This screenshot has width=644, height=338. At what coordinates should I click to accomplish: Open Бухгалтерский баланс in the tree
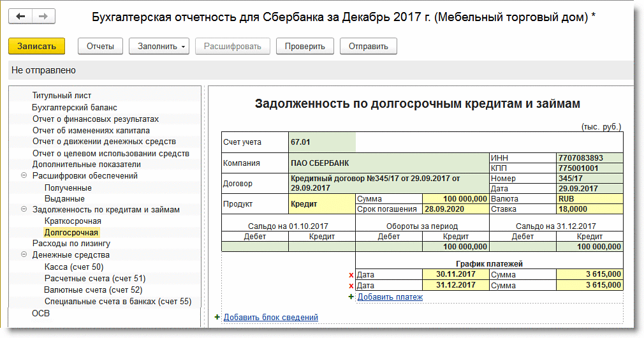pyautogui.click(x=75, y=108)
